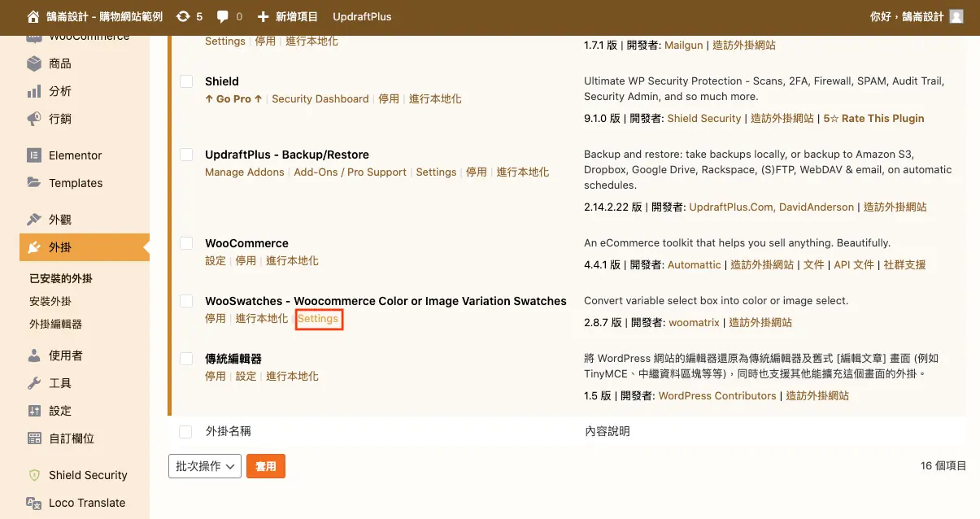Click the Shield Security shield icon
Image resolution: width=980 pixels, height=519 pixels.
pos(34,475)
